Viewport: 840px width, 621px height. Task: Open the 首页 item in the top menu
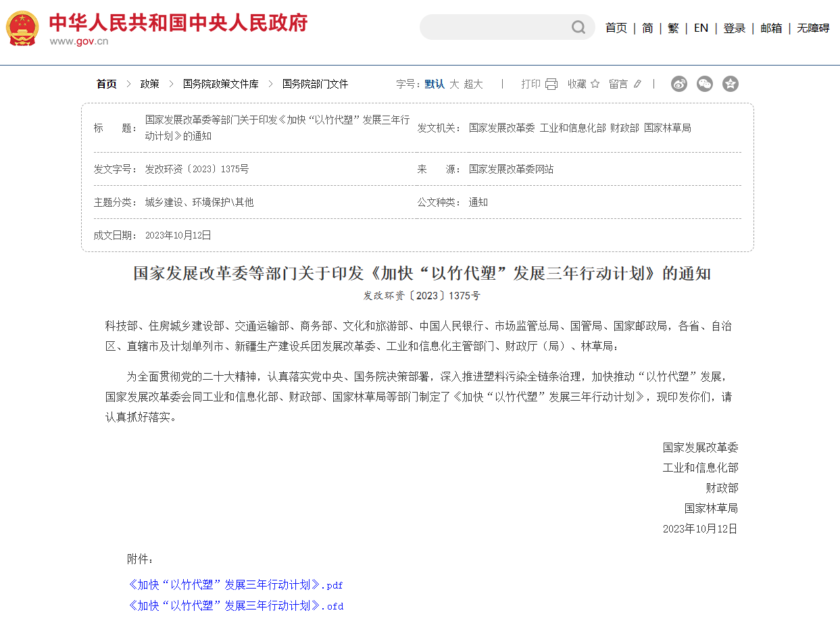pyautogui.click(x=616, y=28)
